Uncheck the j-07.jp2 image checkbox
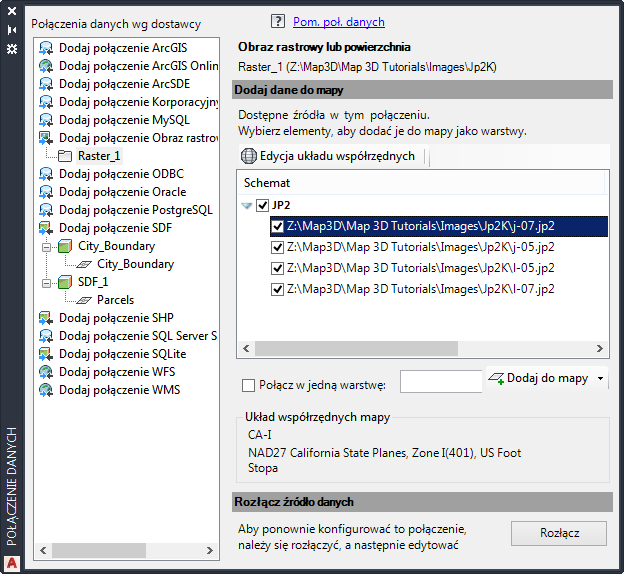 tap(277, 226)
